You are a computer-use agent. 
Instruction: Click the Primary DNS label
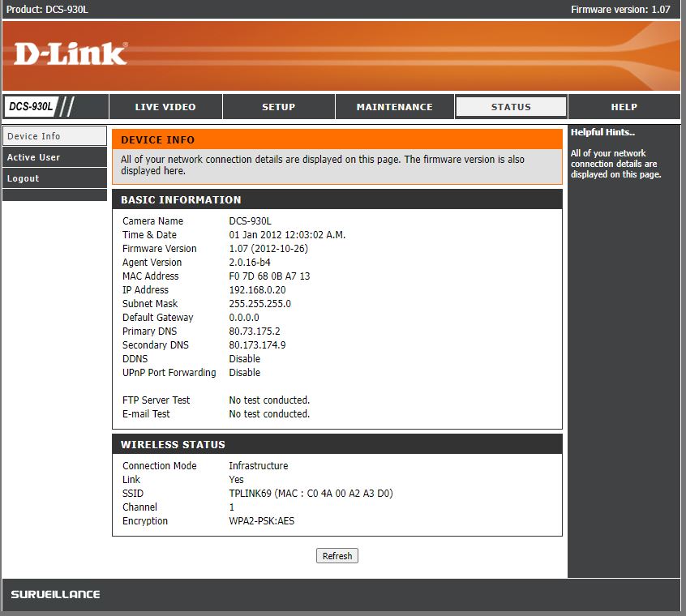pos(150,331)
